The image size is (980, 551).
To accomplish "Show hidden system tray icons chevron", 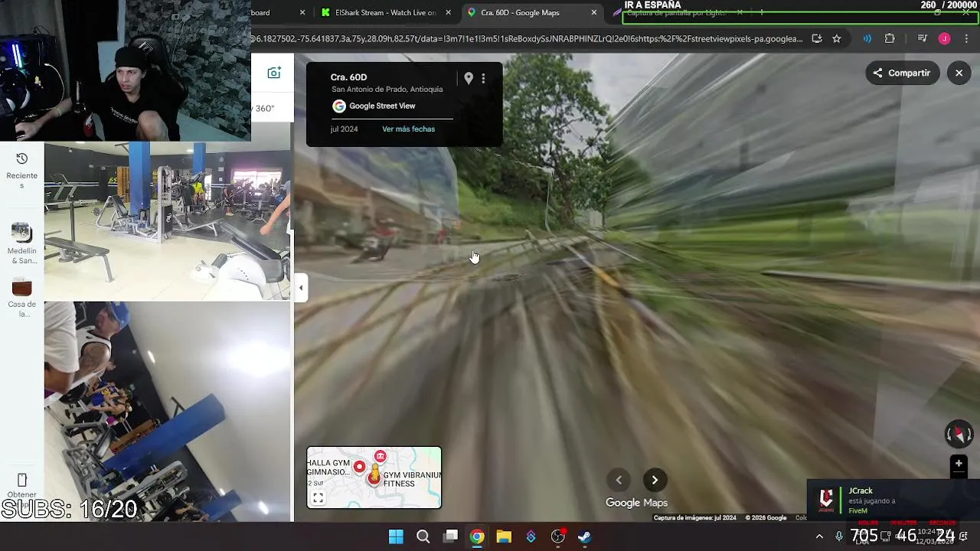I will coord(819,536).
